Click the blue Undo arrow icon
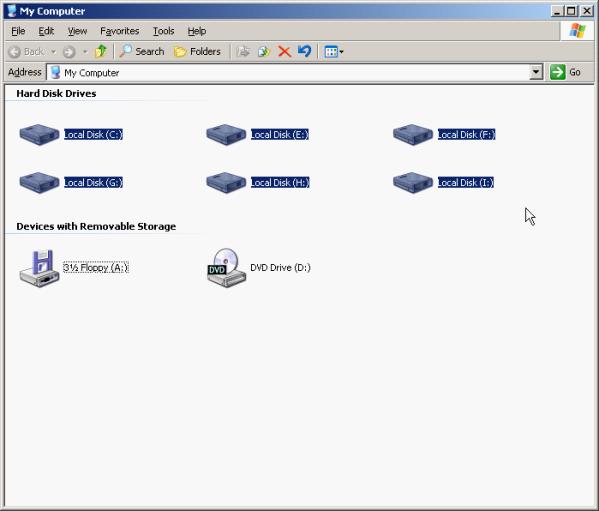 (x=304, y=51)
